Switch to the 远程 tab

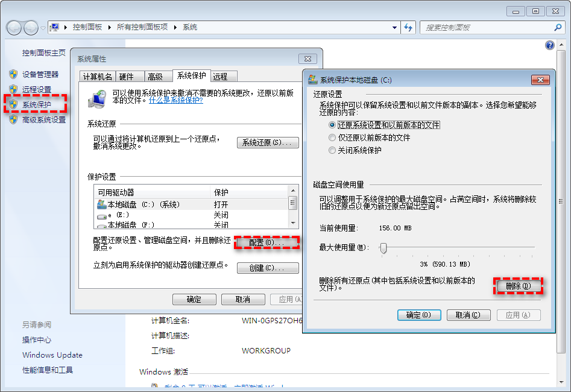tap(224, 77)
